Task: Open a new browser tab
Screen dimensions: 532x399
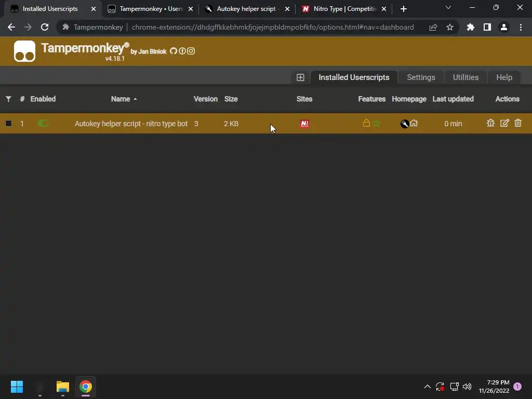Action: [403, 9]
